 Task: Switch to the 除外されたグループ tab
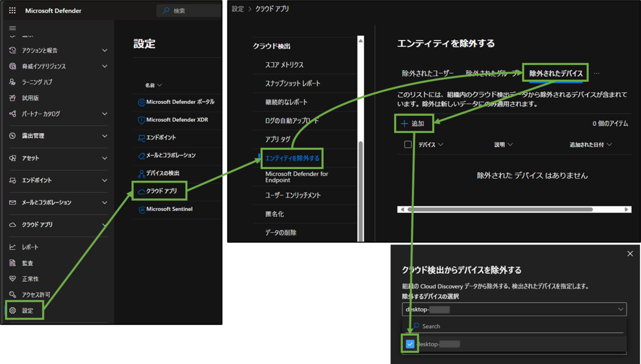491,74
